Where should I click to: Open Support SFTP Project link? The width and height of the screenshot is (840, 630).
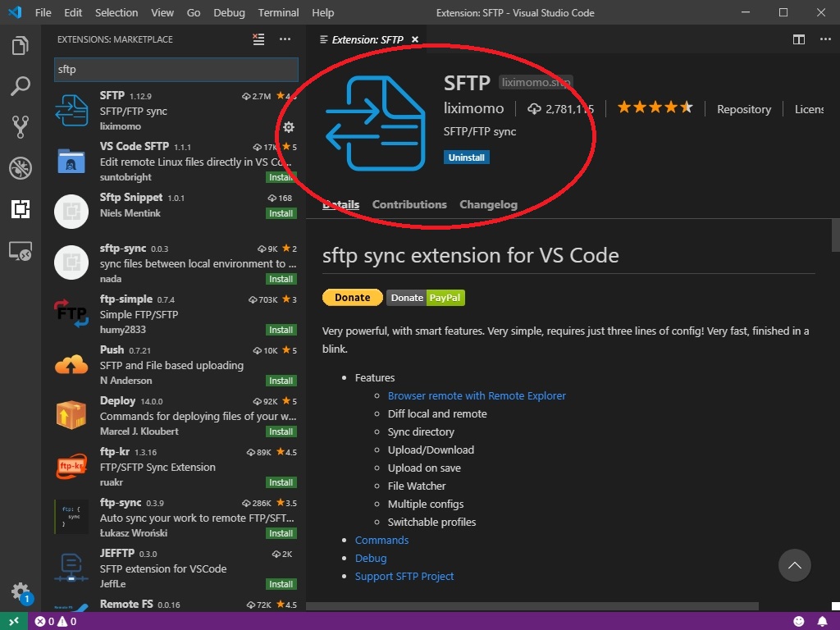(404, 577)
